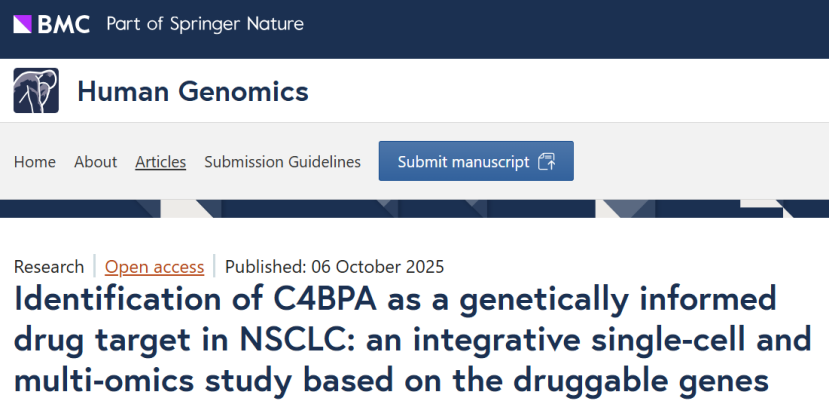Click the "Part of Springer Nature" text
830x407 pixels.
tap(205, 24)
